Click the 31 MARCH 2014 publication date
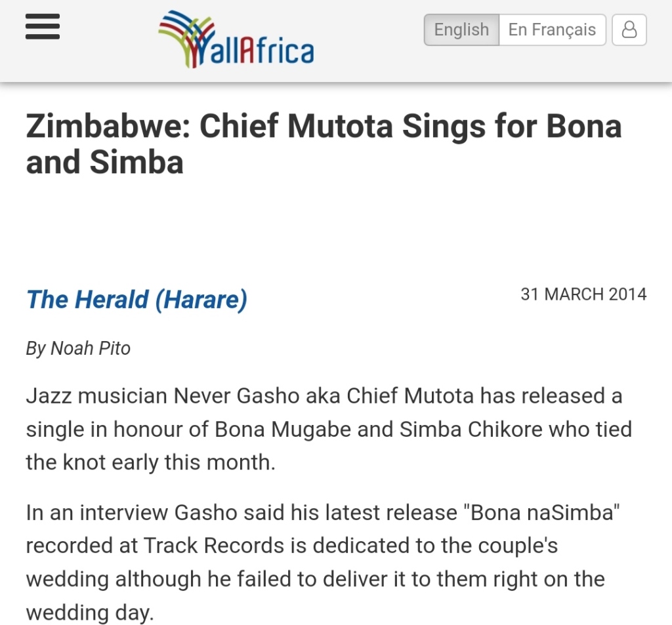This screenshot has width=672, height=625. (583, 294)
